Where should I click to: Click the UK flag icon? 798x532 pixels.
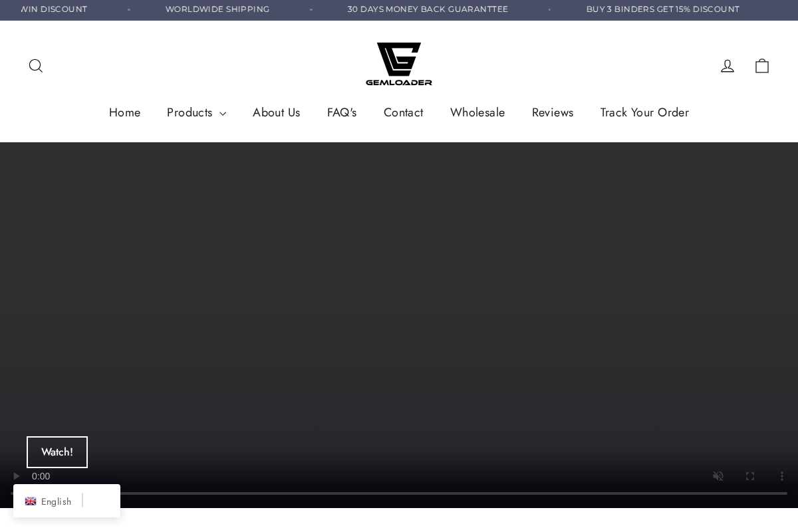coord(31,501)
